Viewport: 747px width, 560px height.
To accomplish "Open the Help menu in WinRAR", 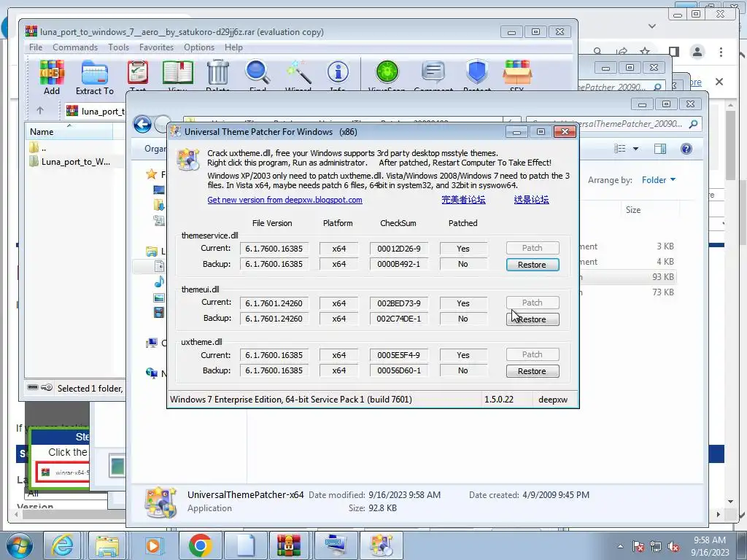I will [x=233, y=47].
